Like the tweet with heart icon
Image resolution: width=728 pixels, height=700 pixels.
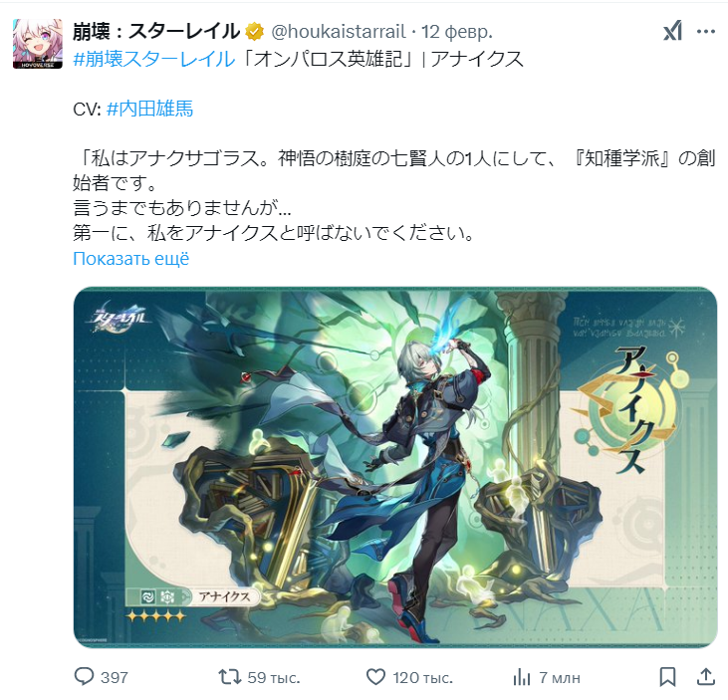(375, 677)
